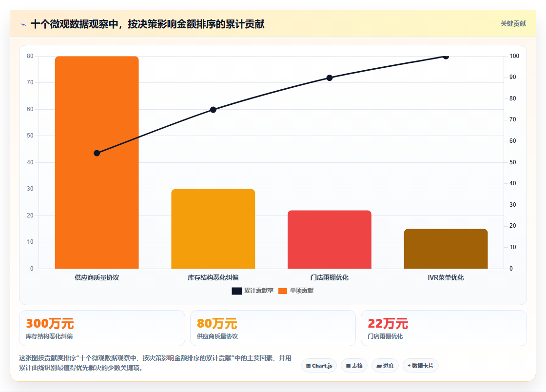Click the x-axis label 门店雨棚优化
546x392 pixels.
point(330,277)
